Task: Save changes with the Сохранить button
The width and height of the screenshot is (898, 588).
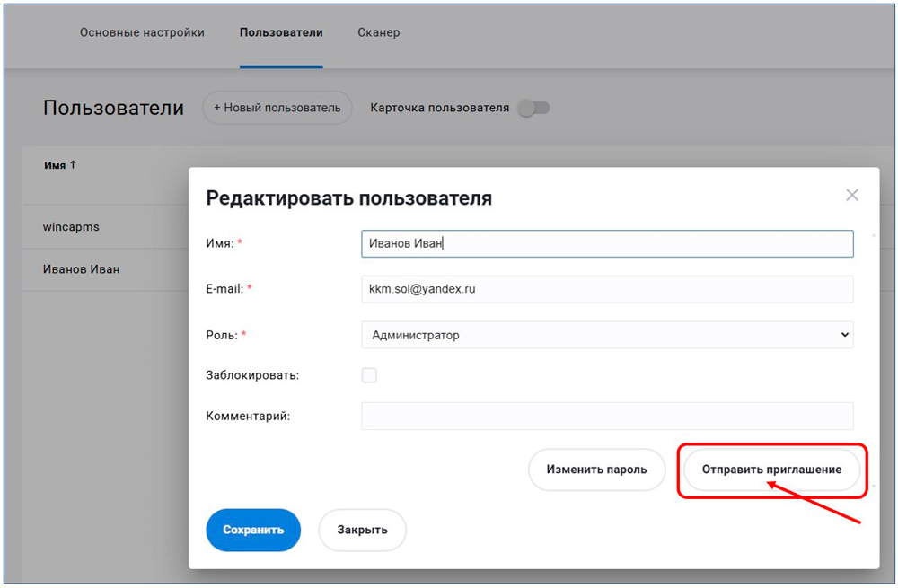Action: tap(253, 530)
